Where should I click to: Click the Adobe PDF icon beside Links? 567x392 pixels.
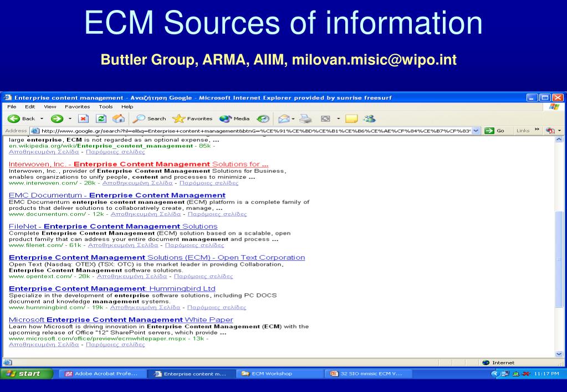tap(550, 131)
